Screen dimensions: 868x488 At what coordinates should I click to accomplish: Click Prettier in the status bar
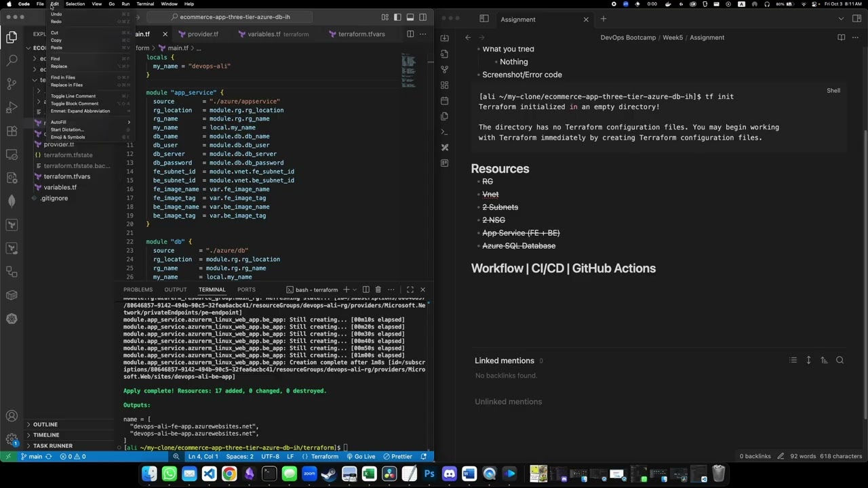coord(397,456)
